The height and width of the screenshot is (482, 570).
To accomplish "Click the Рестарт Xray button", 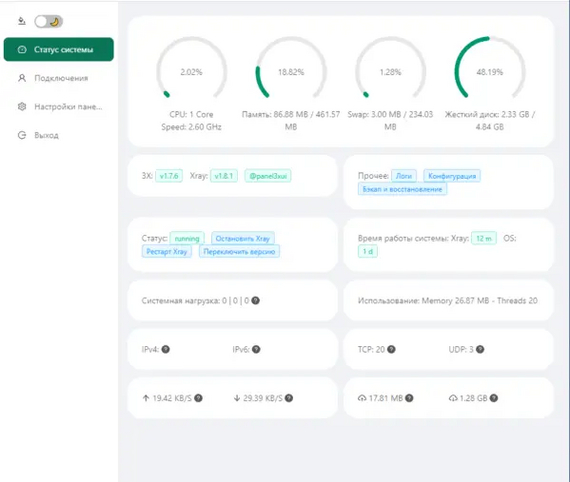I will (x=166, y=252).
